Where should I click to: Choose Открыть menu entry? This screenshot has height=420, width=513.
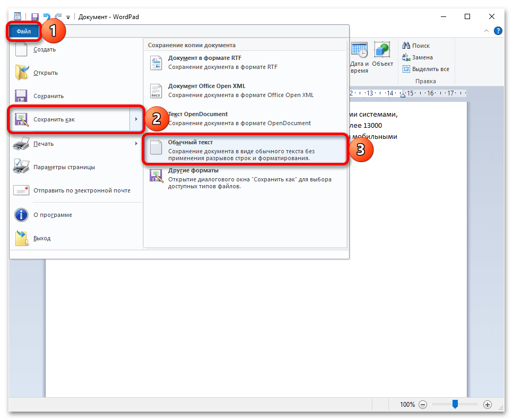[x=76, y=73]
